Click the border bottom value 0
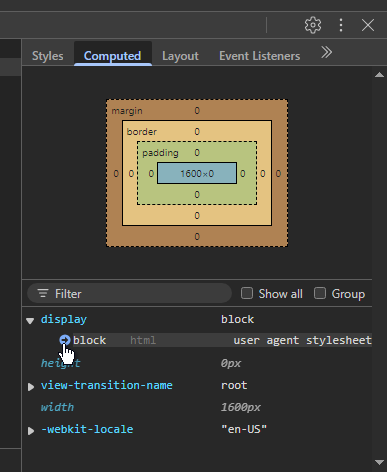 tap(197, 215)
